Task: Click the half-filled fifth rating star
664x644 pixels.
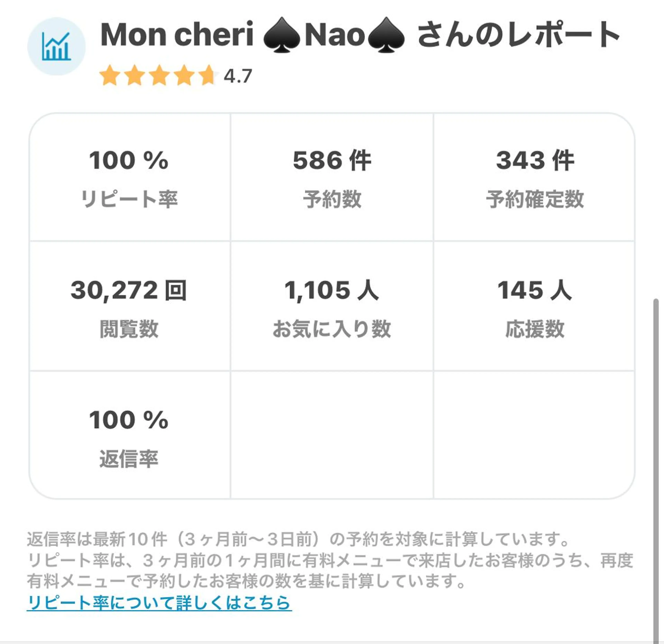Action: click(x=207, y=75)
